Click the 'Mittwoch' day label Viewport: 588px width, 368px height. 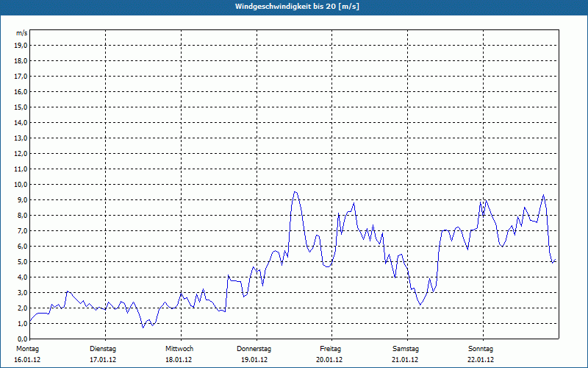point(179,349)
